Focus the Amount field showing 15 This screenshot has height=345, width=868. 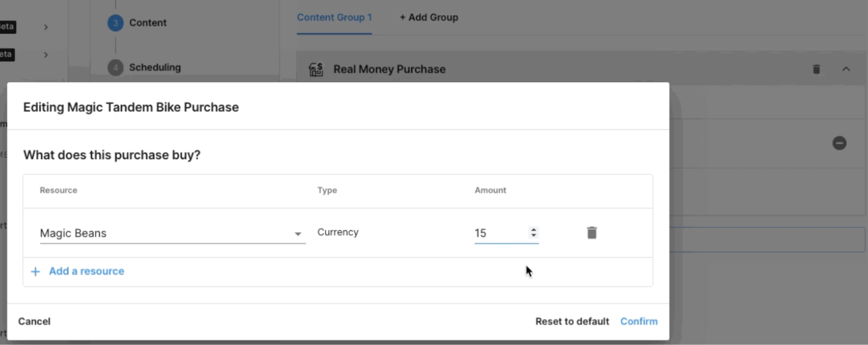(499, 233)
